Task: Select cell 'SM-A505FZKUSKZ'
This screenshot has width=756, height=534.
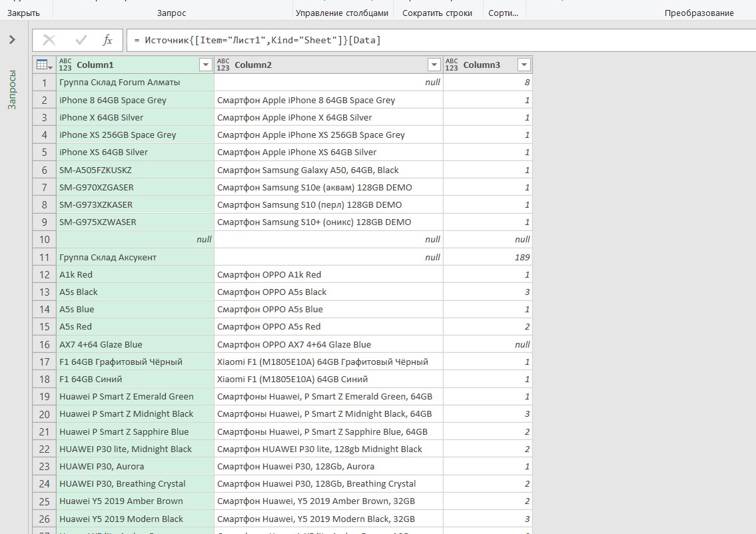Action: [x=135, y=170]
